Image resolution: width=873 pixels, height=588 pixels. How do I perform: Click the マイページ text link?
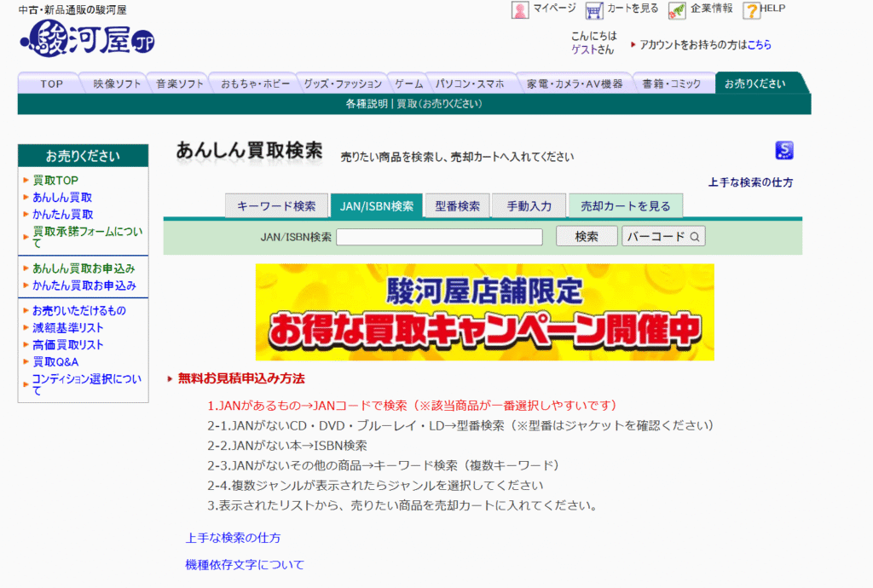pyautogui.click(x=554, y=9)
